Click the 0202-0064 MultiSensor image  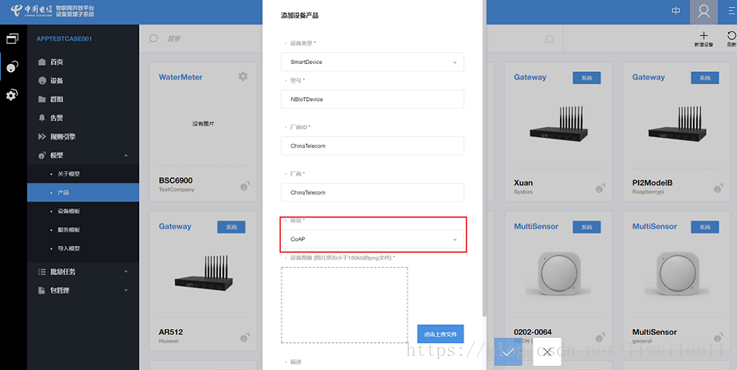[x=558, y=274]
